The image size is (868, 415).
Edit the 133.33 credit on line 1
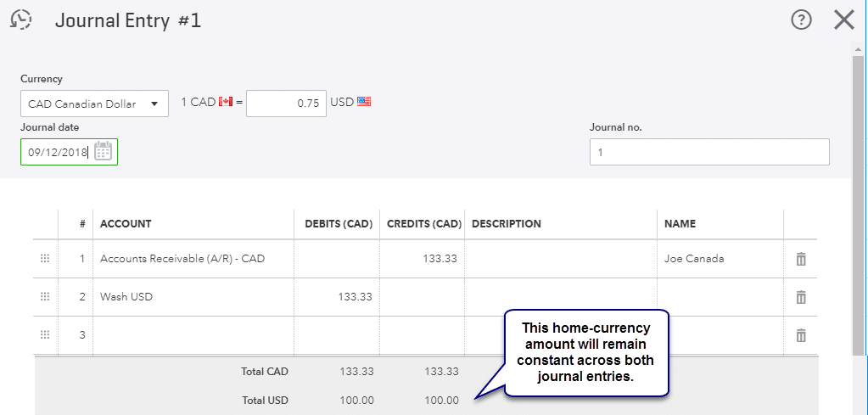422,259
